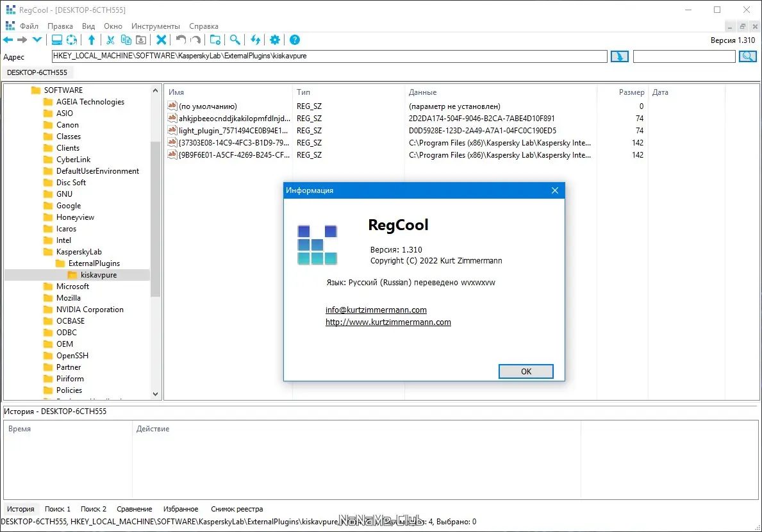Switch to the Избранное tab
This screenshot has width=762, height=532.
pyautogui.click(x=181, y=509)
